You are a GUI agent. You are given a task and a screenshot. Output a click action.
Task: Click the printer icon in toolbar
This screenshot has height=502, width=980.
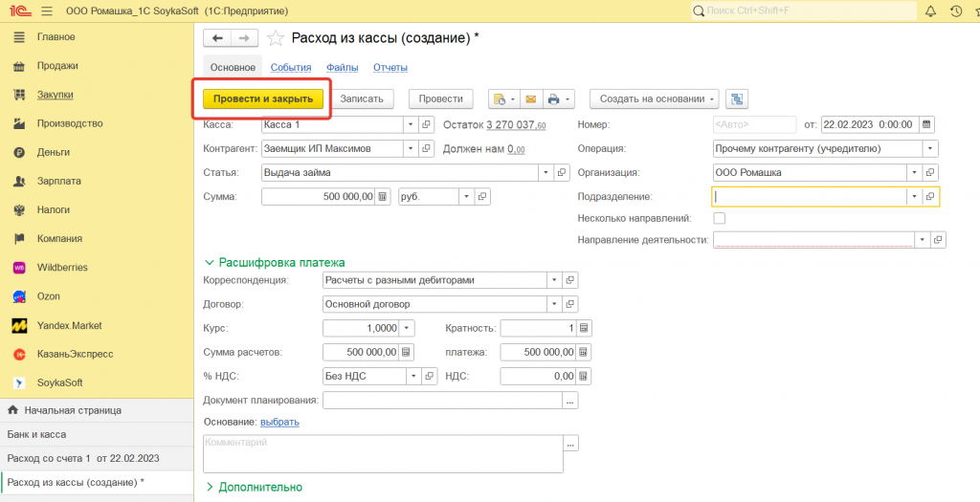[x=553, y=98]
